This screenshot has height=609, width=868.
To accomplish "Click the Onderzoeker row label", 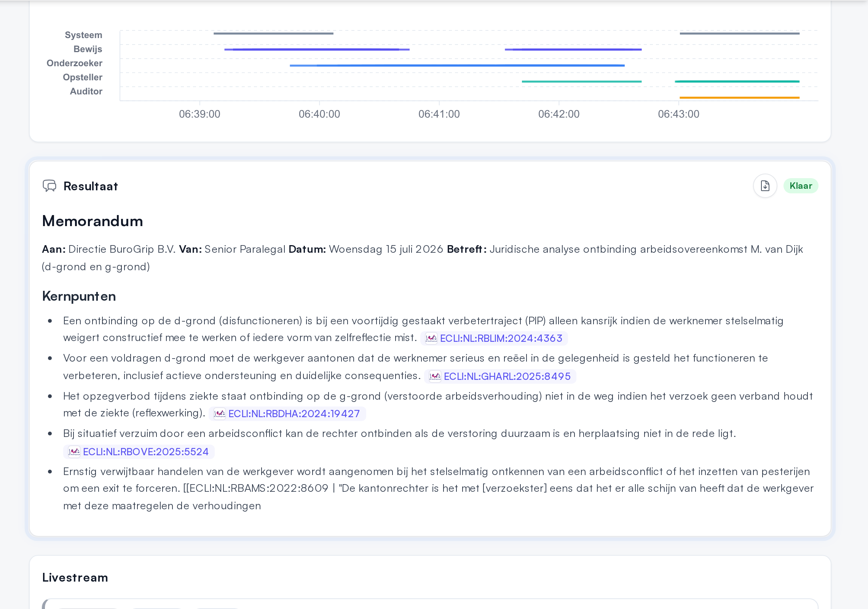I will [x=74, y=63].
